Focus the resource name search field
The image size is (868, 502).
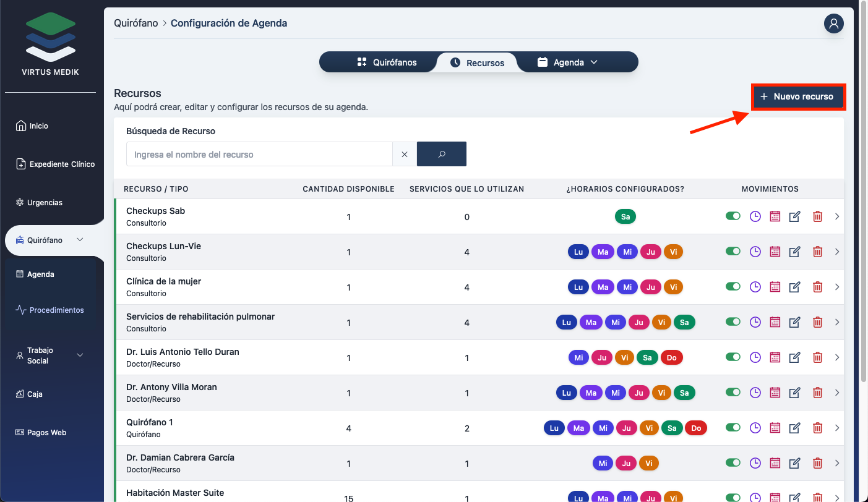pyautogui.click(x=259, y=155)
